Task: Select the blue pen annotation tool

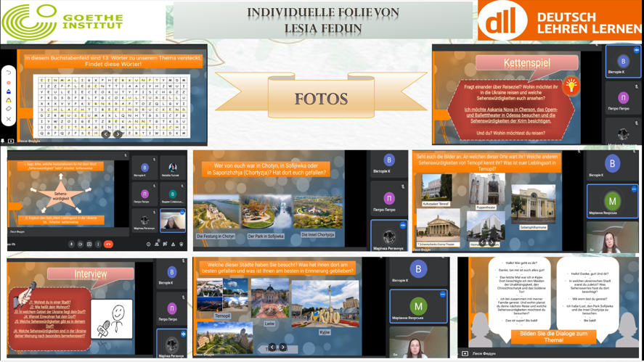Action: coord(9,91)
